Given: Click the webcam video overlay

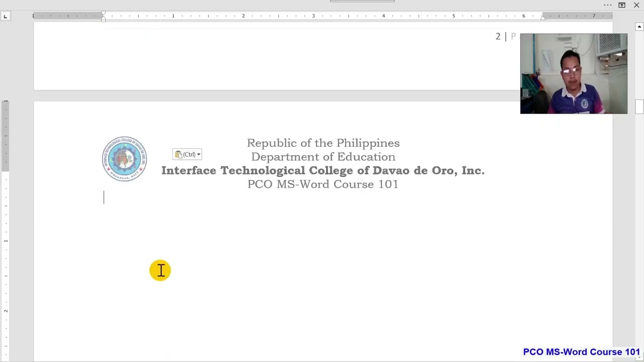Looking at the screenshot, I should 574,73.
